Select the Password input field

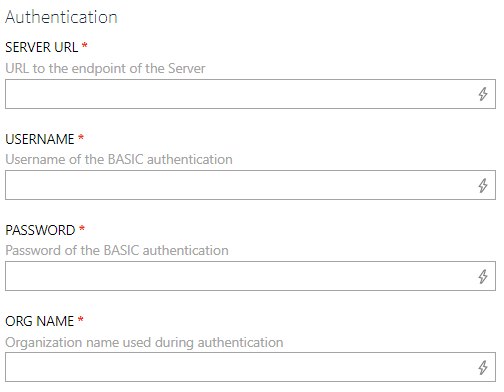[x=250, y=276]
